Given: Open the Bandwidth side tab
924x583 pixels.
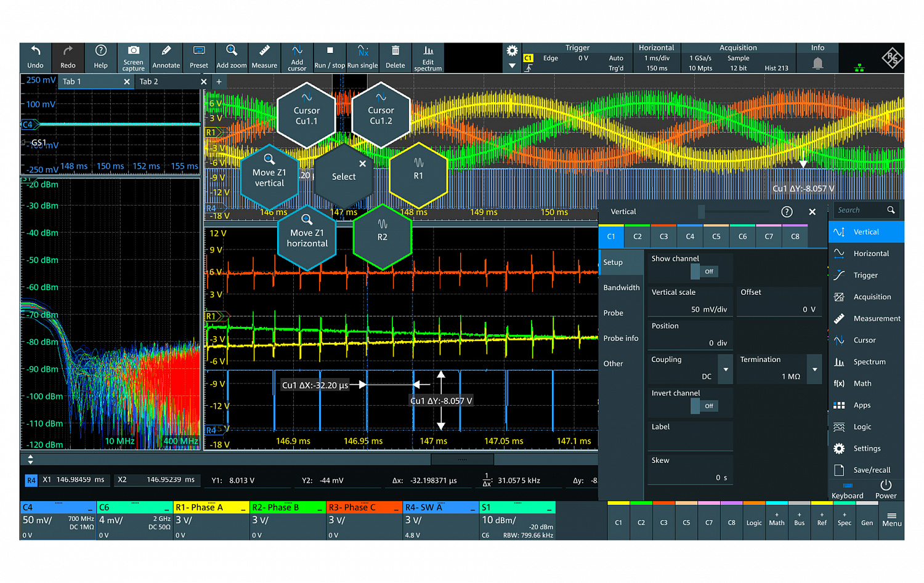Looking at the screenshot, I should 622,287.
